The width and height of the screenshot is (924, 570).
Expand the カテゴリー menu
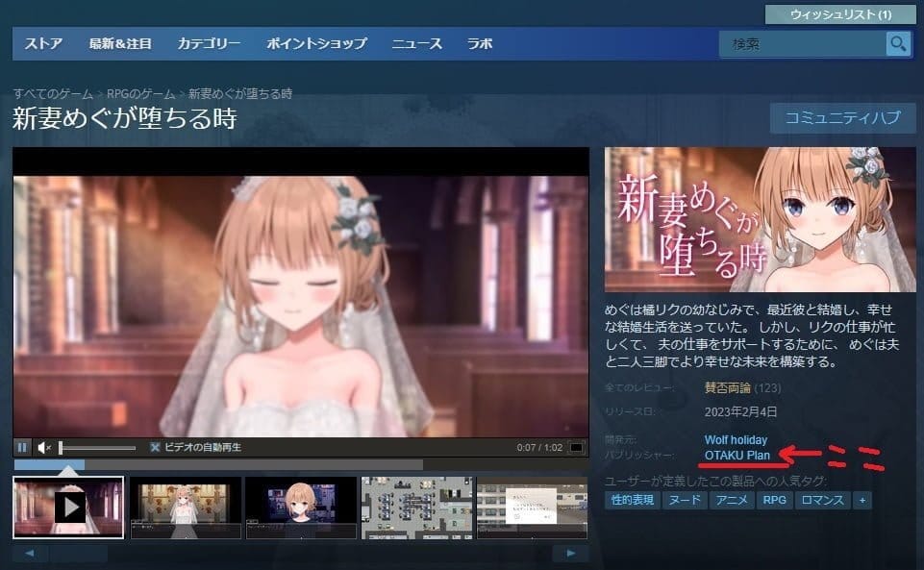[x=209, y=44]
